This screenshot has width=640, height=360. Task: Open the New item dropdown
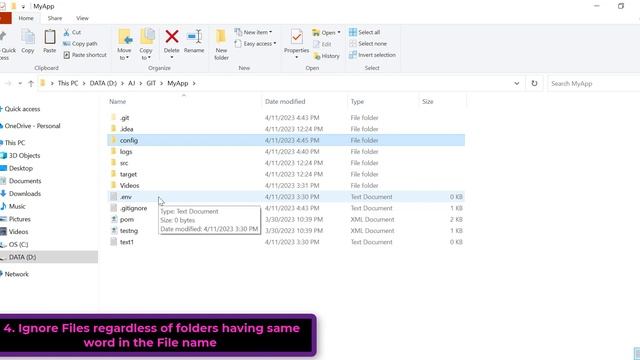pos(253,32)
